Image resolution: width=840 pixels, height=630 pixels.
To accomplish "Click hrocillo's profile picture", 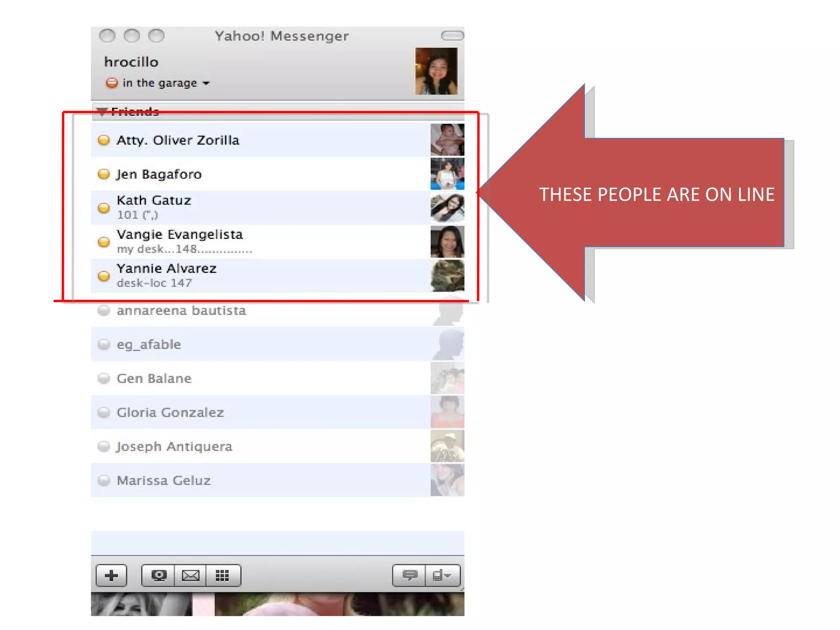I will coord(436,71).
